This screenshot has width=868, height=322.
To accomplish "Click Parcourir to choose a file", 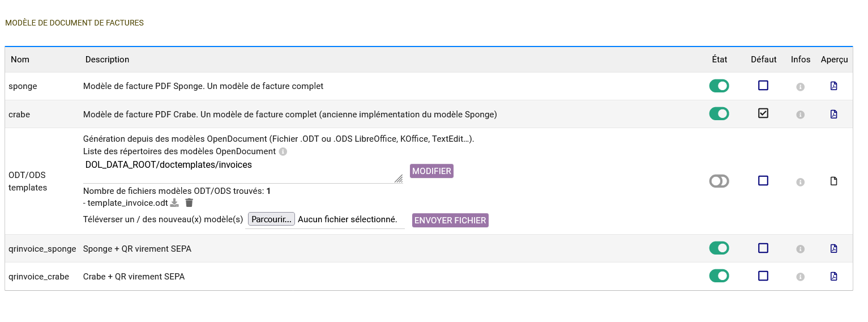I will coord(271,219).
